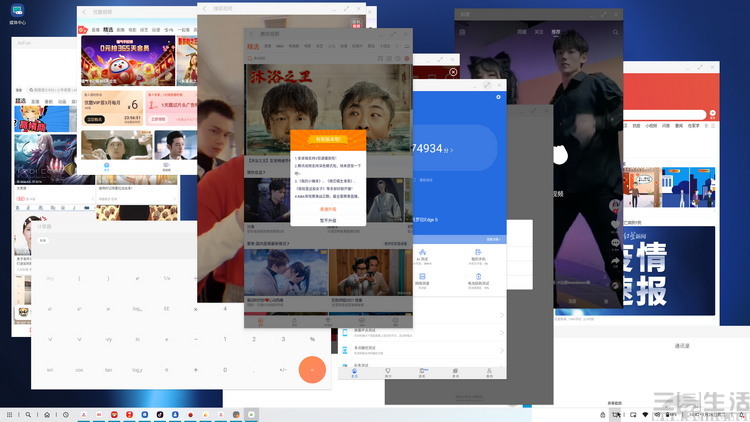Click the red round icon in Tencent search row
Image resolution: width=750 pixels, height=422 pixels.
pos(407,58)
